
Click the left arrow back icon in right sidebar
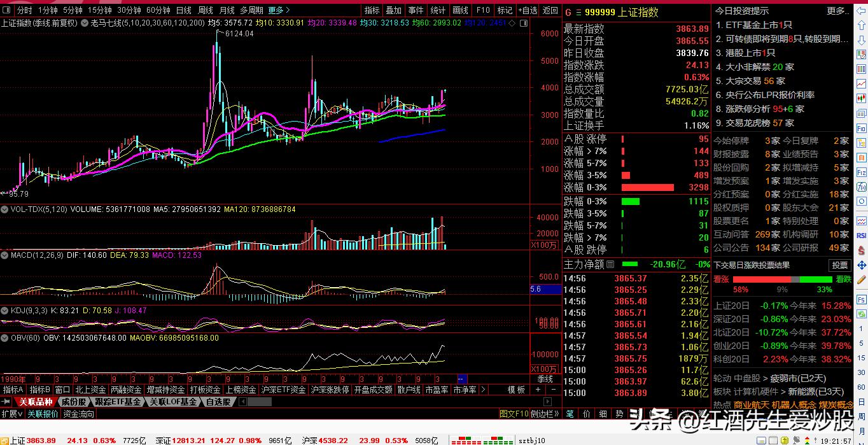(x=861, y=11)
